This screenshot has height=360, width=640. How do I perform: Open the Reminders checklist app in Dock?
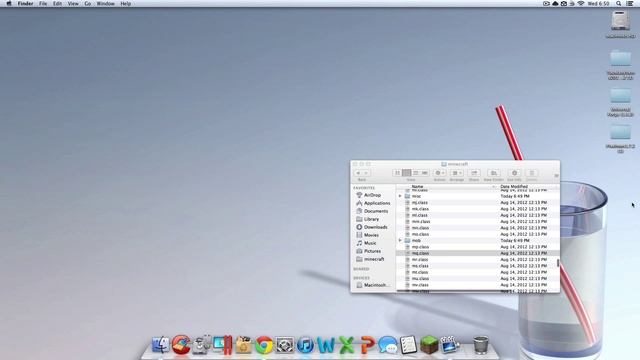408,345
